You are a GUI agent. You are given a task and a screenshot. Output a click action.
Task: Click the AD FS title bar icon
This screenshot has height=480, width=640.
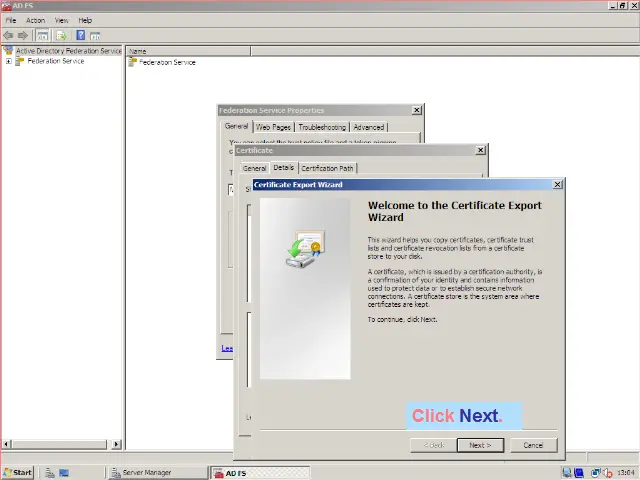(6, 6)
